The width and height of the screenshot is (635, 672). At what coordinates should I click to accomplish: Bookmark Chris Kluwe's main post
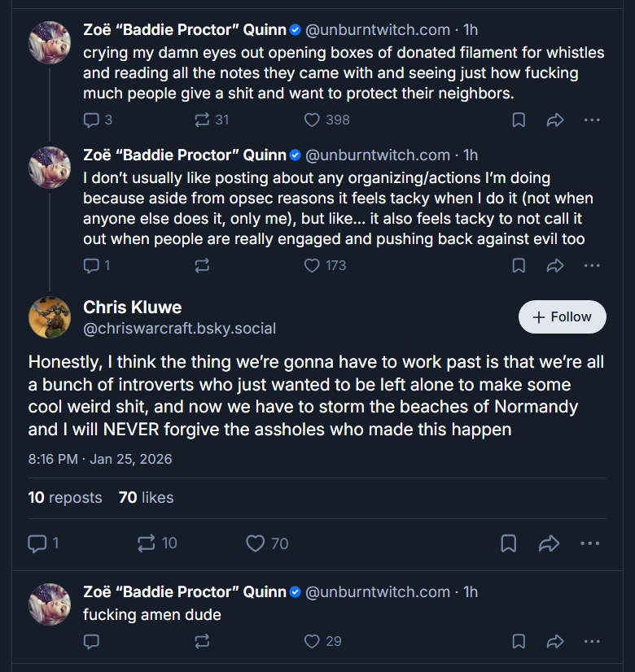(509, 543)
